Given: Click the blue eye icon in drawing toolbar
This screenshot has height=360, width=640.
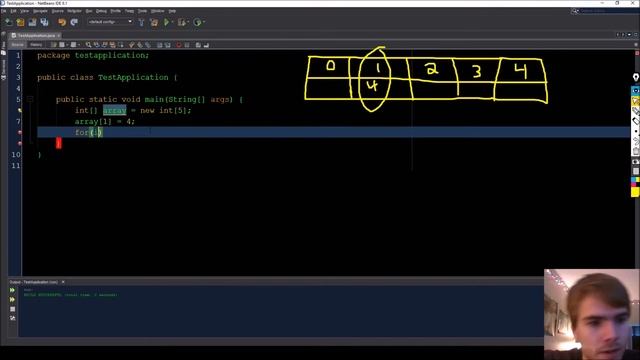Looking at the screenshot, I should [x=636, y=91].
